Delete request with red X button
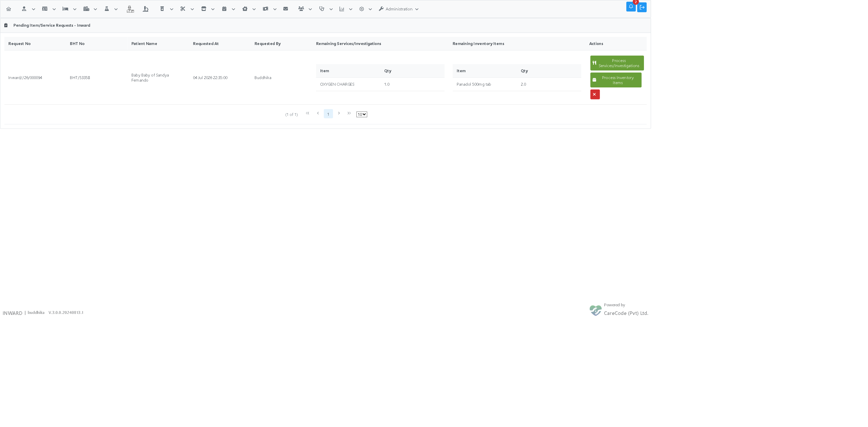Screen dimensions: 868x427 coord(595,95)
